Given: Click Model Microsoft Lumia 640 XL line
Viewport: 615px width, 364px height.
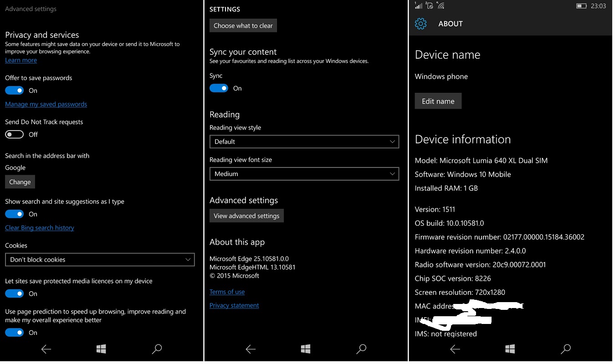Looking at the screenshot, I should point(481,160).
